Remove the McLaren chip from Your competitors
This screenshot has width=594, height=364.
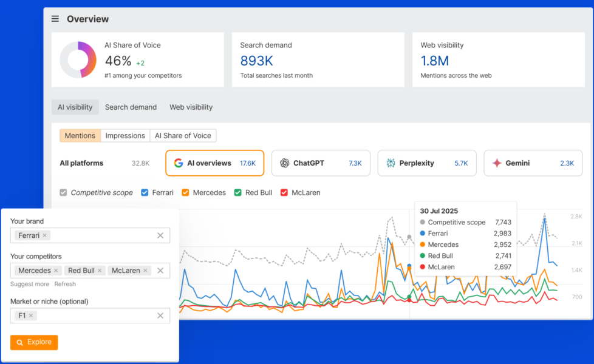point(144,271)
